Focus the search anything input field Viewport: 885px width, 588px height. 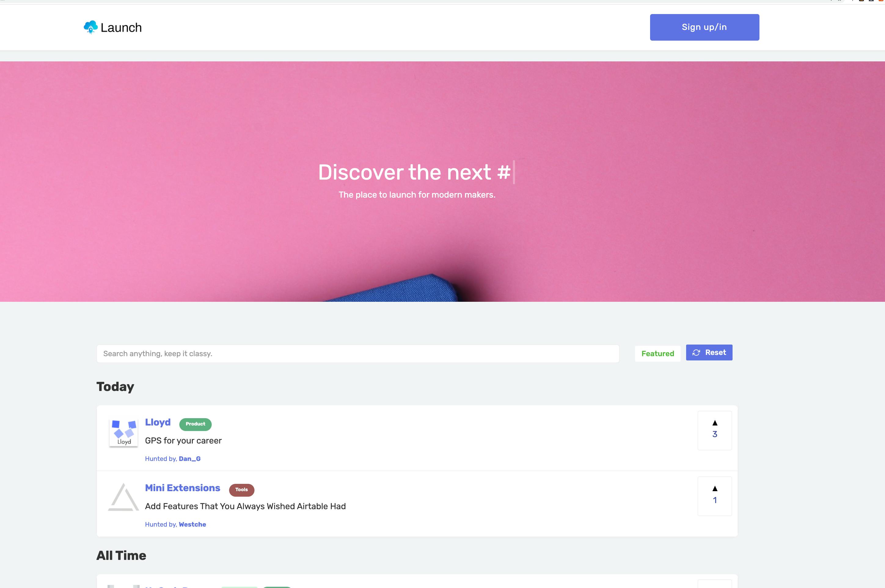coord(358,354)
